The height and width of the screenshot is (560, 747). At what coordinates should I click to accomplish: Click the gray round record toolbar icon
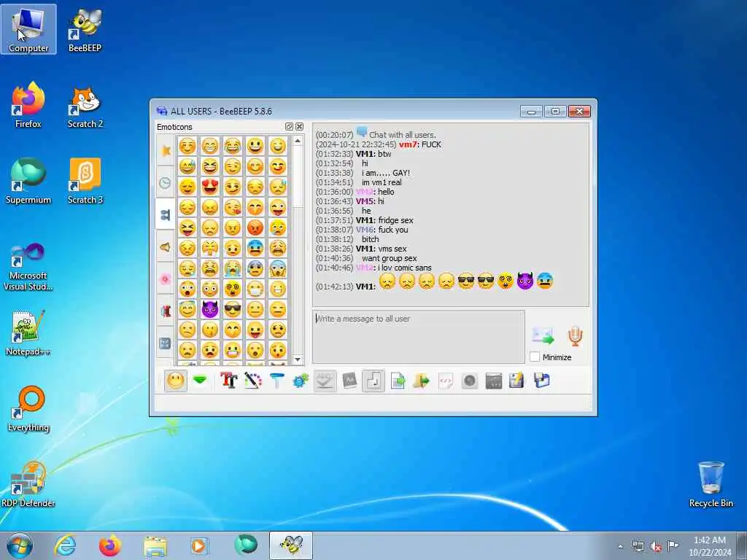(470, 381)
